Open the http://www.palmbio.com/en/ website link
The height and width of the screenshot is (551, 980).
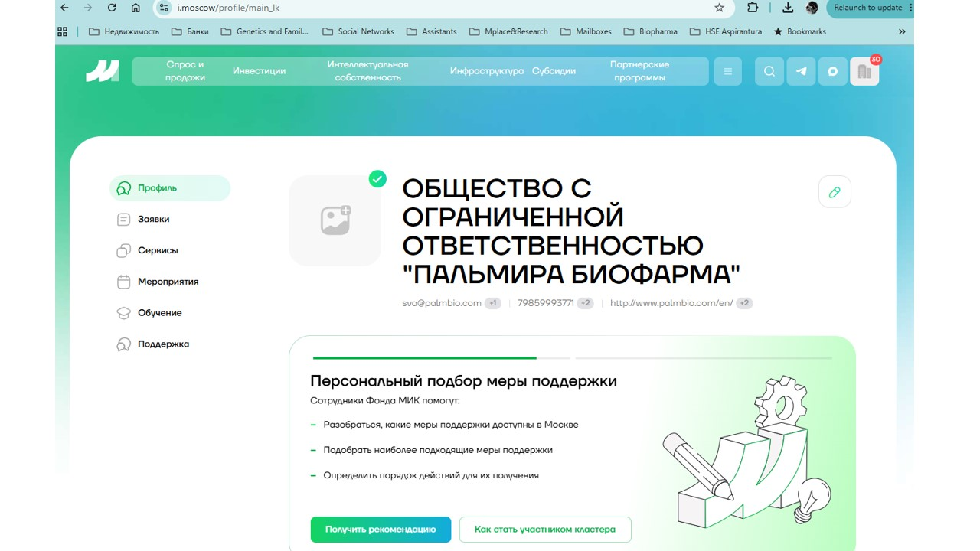pos(671,303)
